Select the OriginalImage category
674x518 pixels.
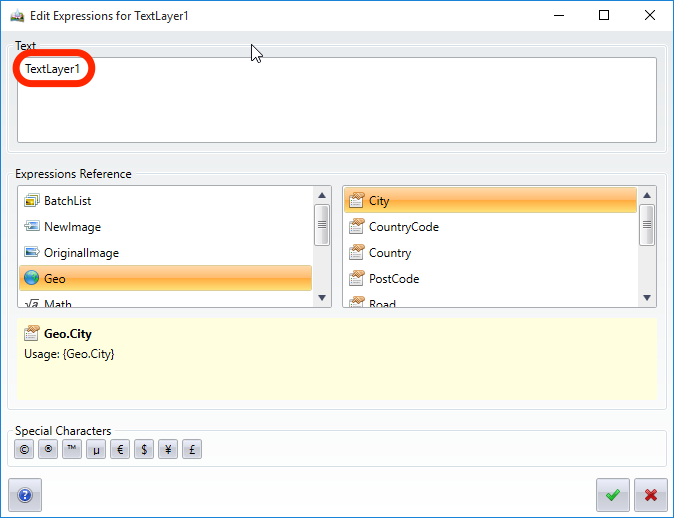pos(81,253)
